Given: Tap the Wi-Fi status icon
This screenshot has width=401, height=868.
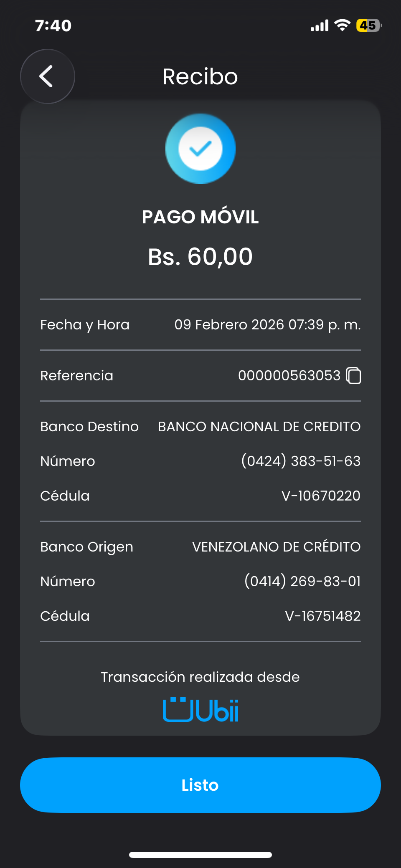Looking at the screenshot, I should [343, 25].
